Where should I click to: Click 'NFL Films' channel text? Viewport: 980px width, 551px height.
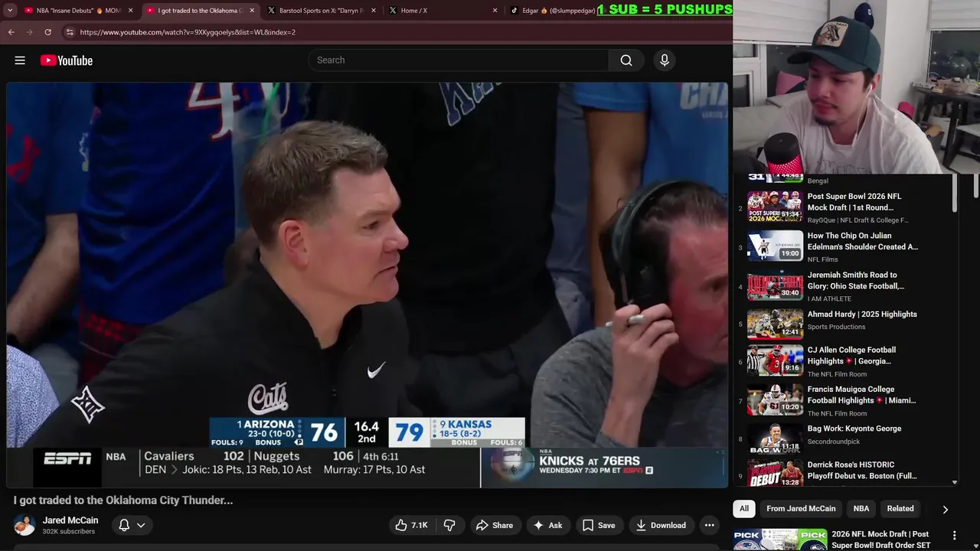[823, 259]
